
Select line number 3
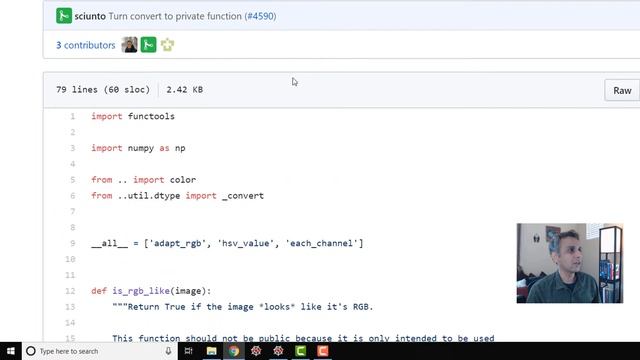[x=72, y=148]
